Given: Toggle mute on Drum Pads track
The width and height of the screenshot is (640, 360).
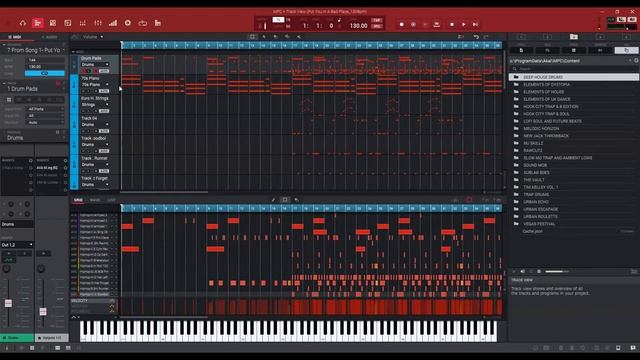Looking at the screenshot, I should point(84,71).
